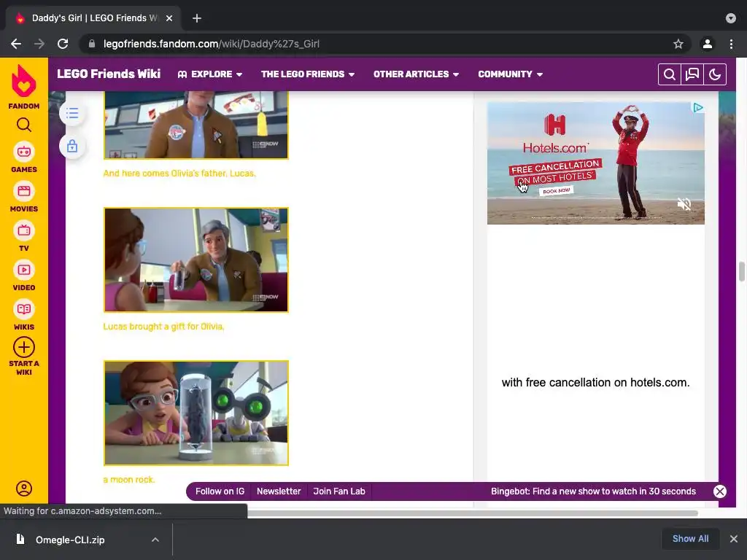The height and width of the screenshot is (560, 747).
Task: Click the address bar URL
Action: coord(212,44)
